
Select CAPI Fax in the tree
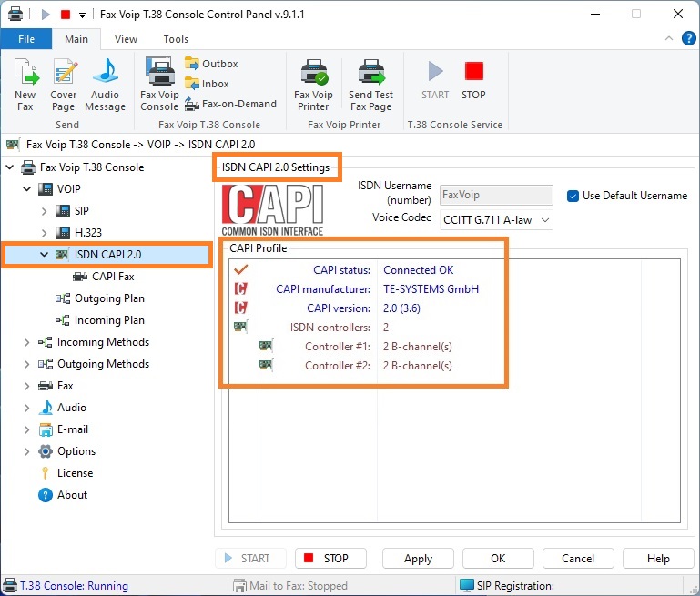coord(113,277)
